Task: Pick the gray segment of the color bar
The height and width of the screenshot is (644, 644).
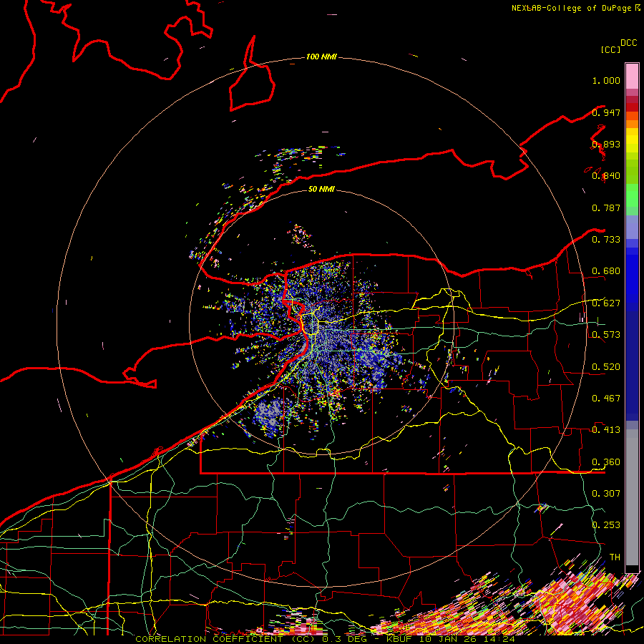Action: pyautogui.click(x=632, y=497)
